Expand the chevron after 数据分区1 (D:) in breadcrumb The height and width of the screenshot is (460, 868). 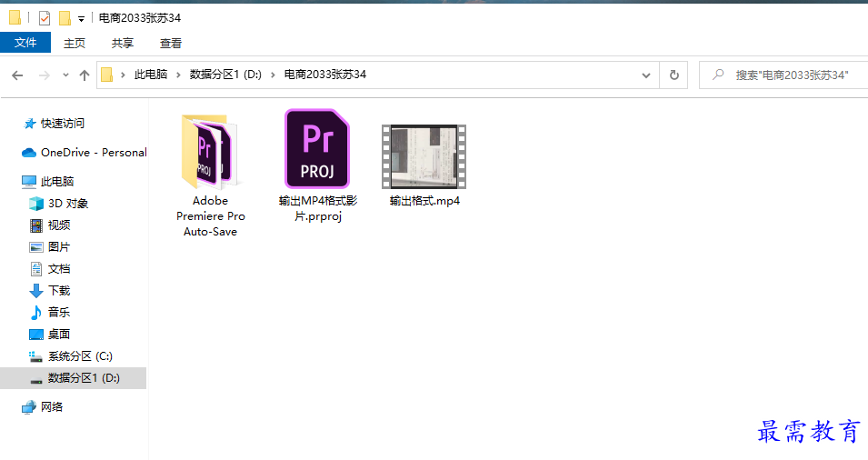[x=273, y=75]
